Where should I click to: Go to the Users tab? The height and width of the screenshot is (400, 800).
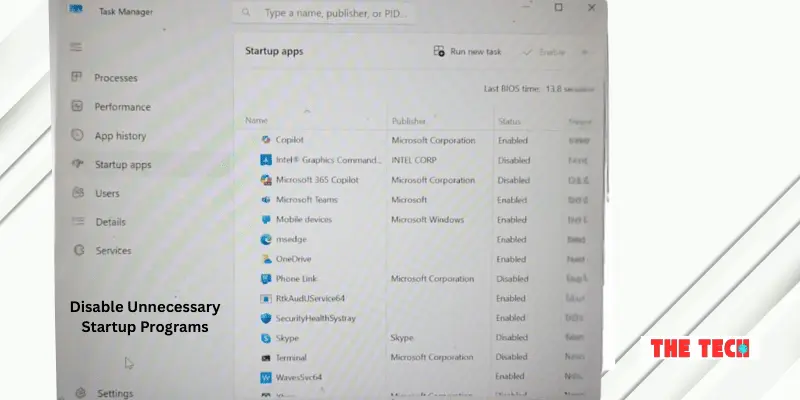[x=107, y=193]
